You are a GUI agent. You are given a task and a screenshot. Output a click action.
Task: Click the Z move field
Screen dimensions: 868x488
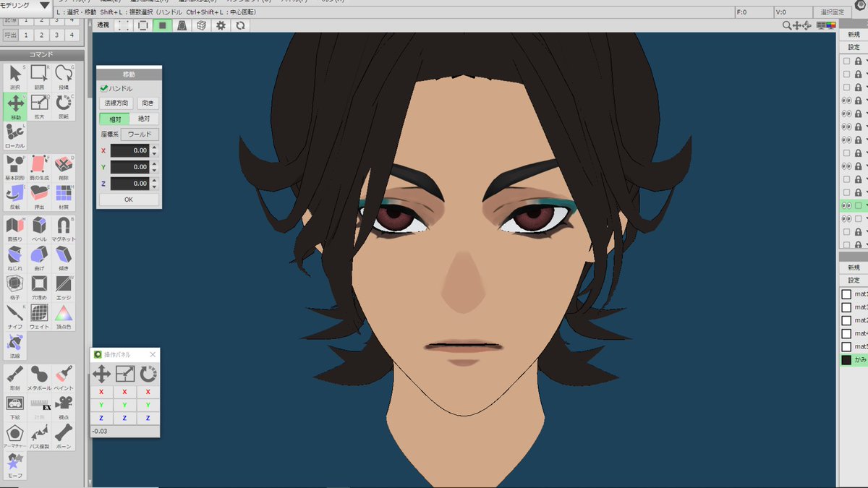click(x=130, y=184)
